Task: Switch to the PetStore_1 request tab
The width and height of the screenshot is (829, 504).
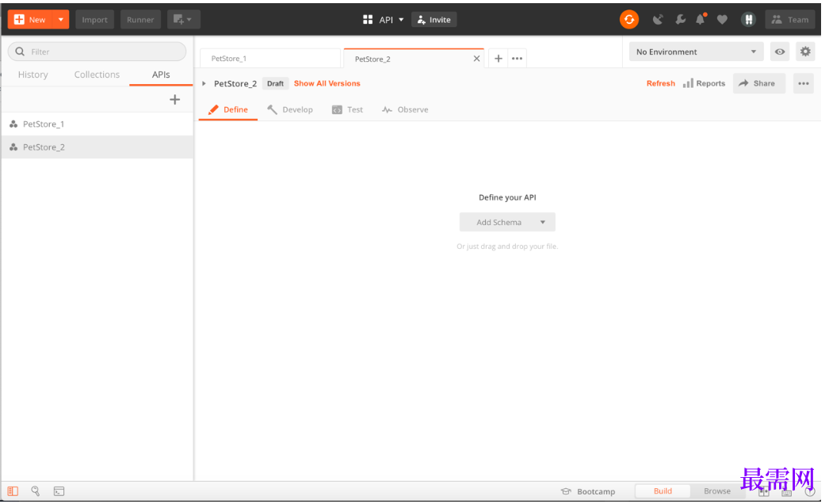Action: (x=270, y=58)
